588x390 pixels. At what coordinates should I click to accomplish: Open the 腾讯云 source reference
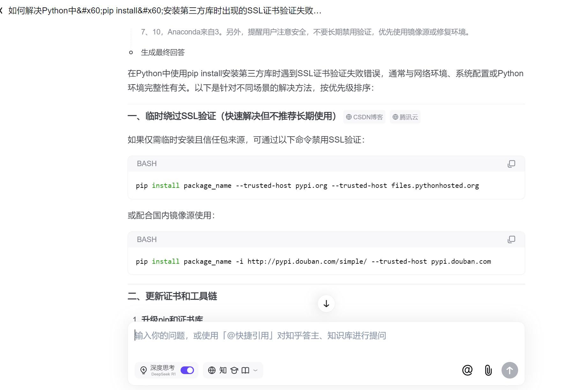tap(405, 117)
